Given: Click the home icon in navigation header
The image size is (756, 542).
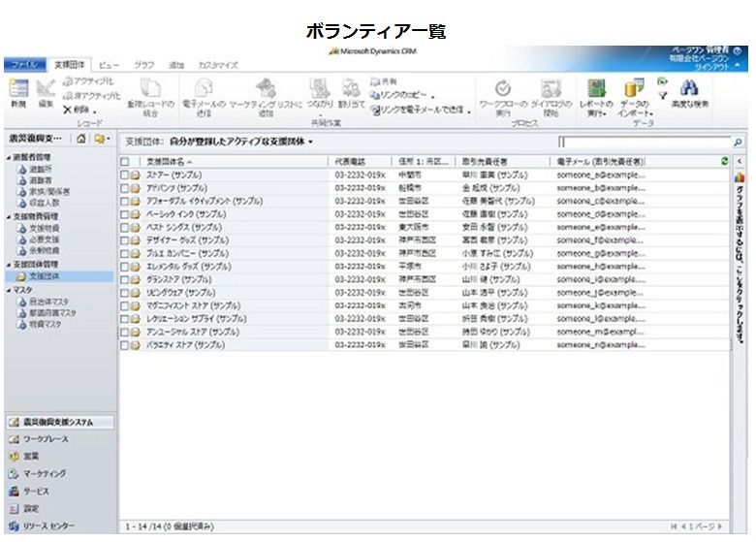Looking at the screenshot, I should [82, 141].
